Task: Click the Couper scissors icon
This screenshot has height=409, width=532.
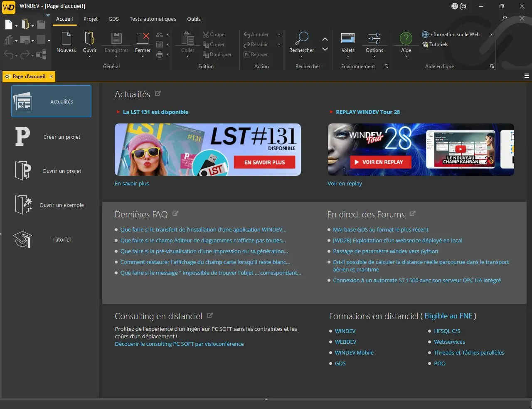Action: (206, 34)
